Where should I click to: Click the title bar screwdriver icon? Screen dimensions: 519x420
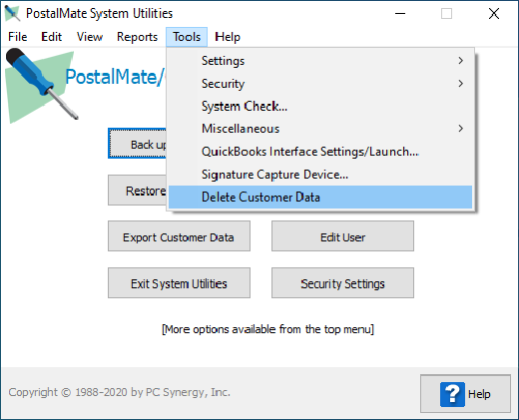(13, 13)
